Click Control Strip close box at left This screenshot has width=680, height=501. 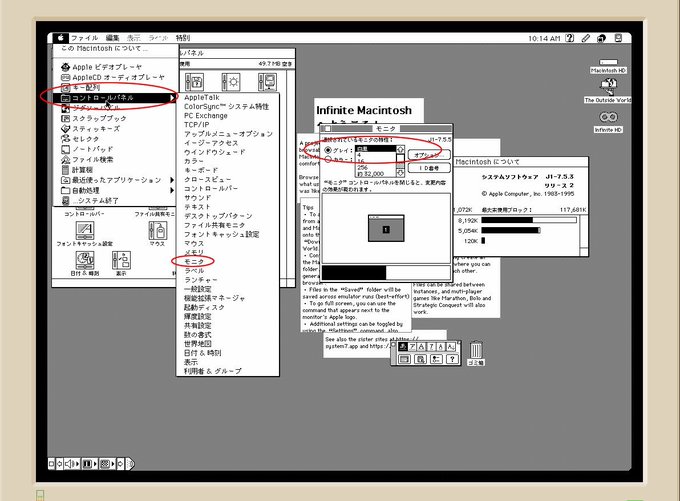tap(52, 464)
